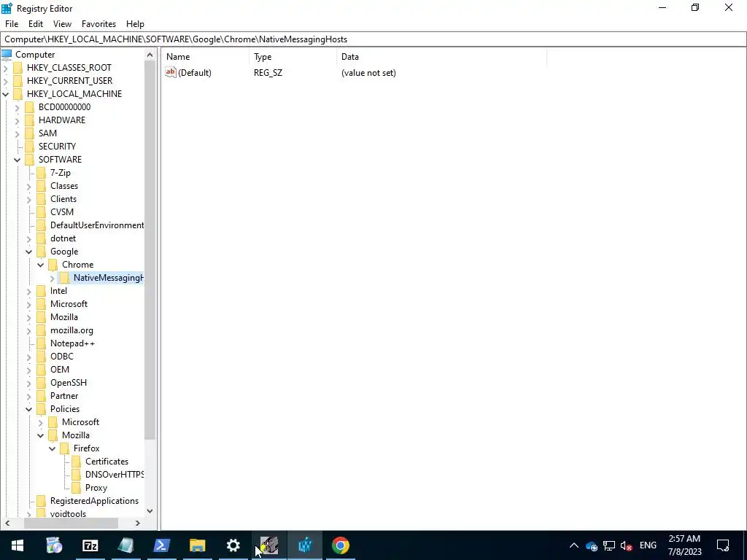747x560 pixels.
Task: Select the OpenSSH key
Action: 68,382
